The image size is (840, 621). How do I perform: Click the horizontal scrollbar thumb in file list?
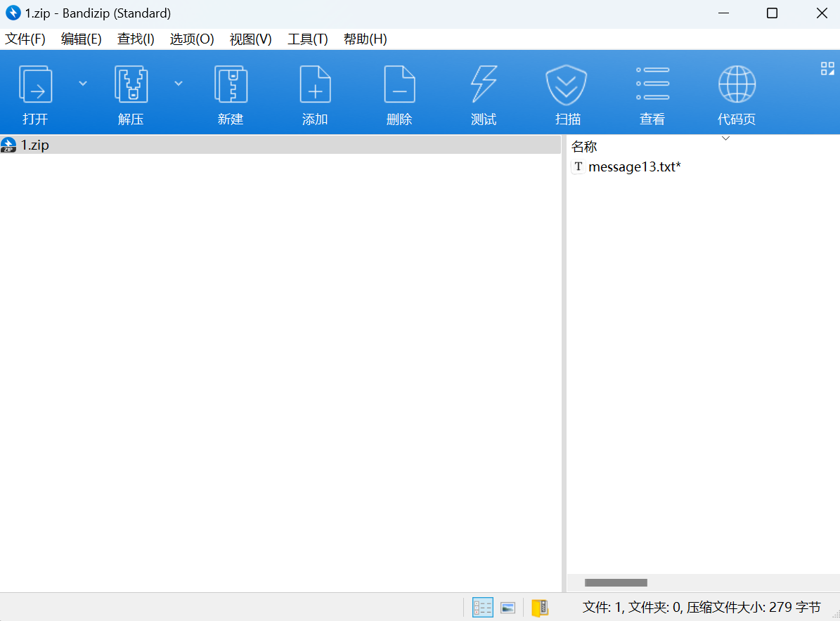click(x=616, y=582)
